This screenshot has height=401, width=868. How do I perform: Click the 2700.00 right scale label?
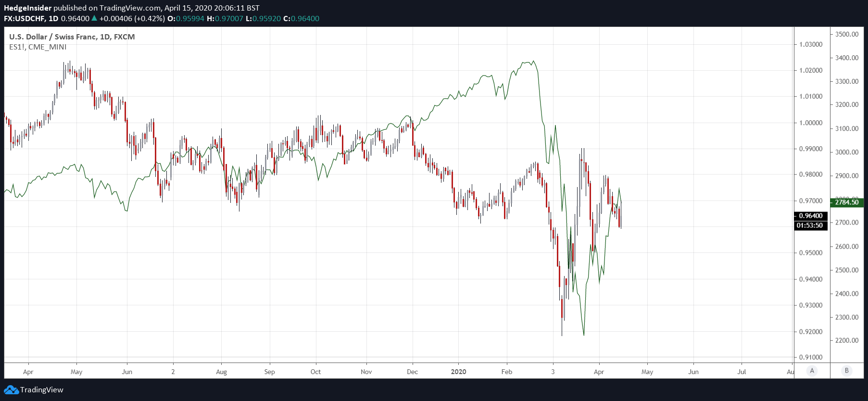847,223
